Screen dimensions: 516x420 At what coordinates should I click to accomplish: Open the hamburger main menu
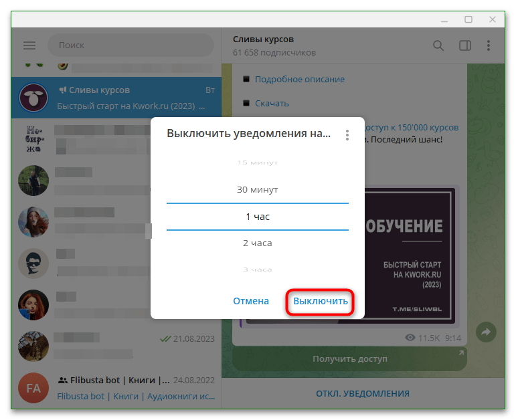tap(29, 45)
